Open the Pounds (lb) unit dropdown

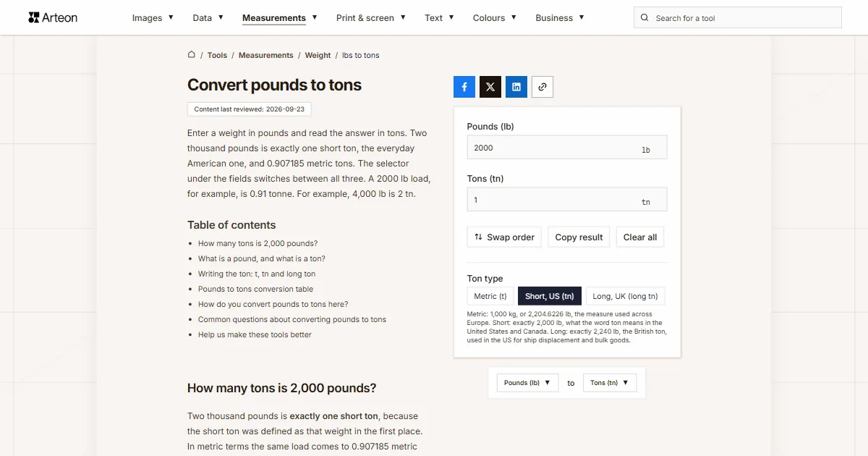tap(527, 383)
